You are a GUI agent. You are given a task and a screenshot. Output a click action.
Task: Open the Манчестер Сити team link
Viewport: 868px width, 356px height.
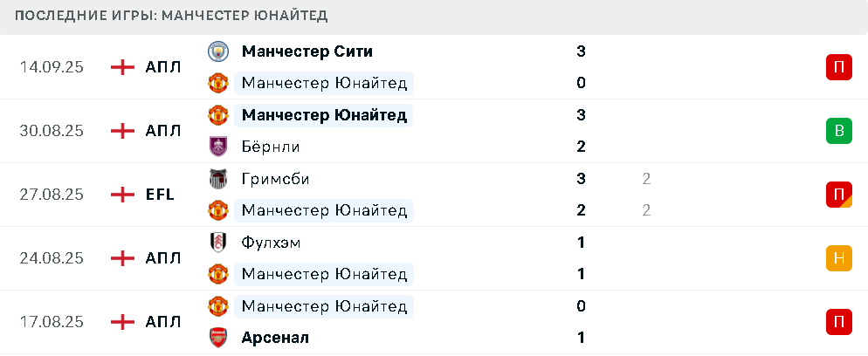(x=307, y=51)
